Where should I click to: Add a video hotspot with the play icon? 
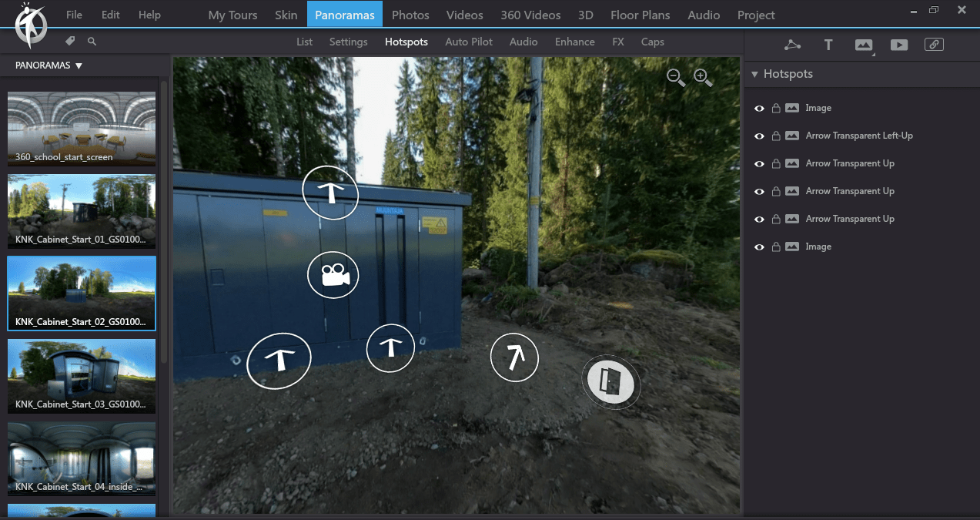tap(899, 45)
